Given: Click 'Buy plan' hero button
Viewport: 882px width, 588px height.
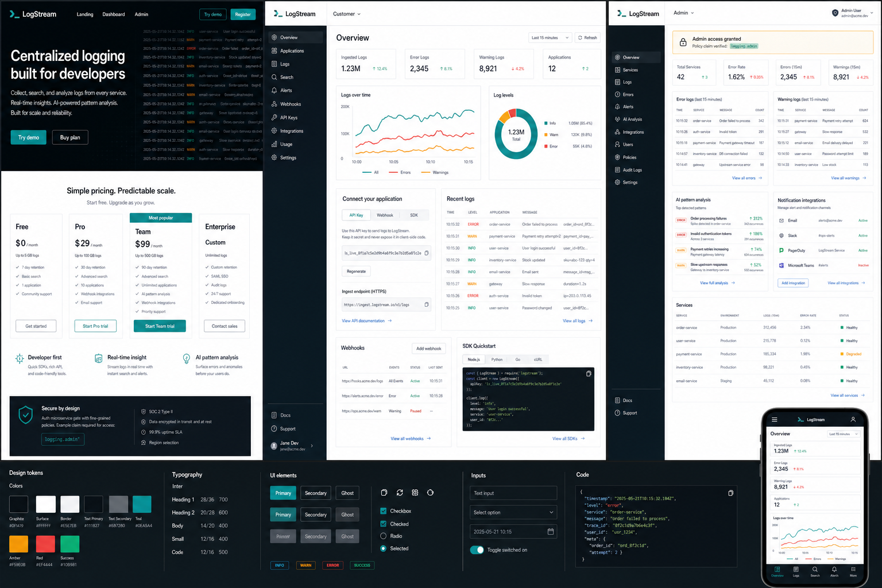Looking at the screenshot, I should pos(70,137).
